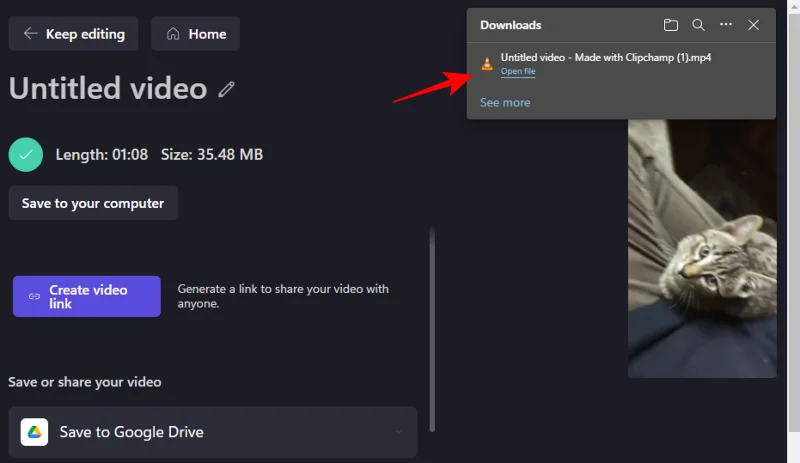Search downloads with the magnifier icon
The image size is (800, 463).
(x=698, y=25)
